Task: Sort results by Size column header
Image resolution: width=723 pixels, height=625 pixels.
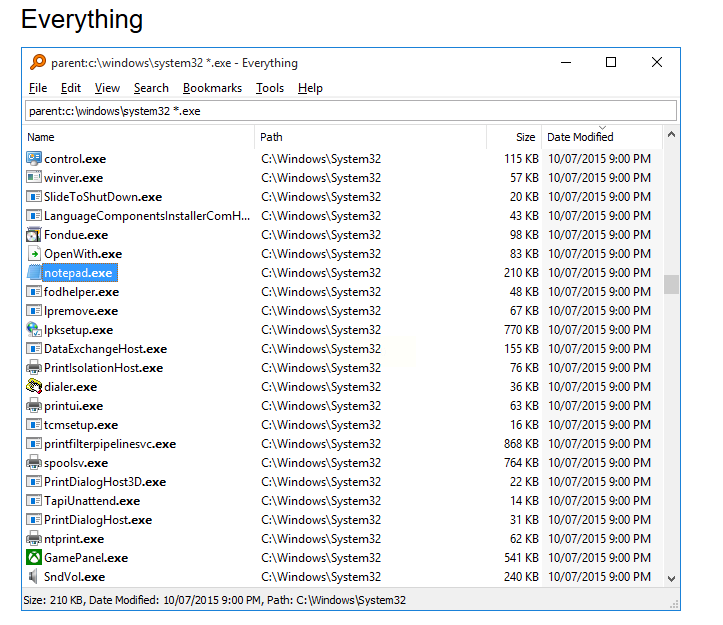Action: coord(525,137)
